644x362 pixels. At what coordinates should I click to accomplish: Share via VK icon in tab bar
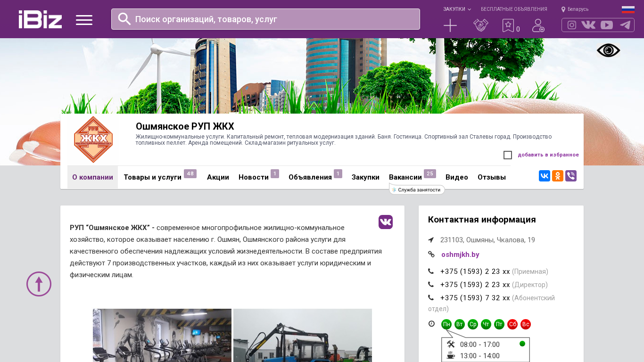pyautogui.click(x=545, y=176)
